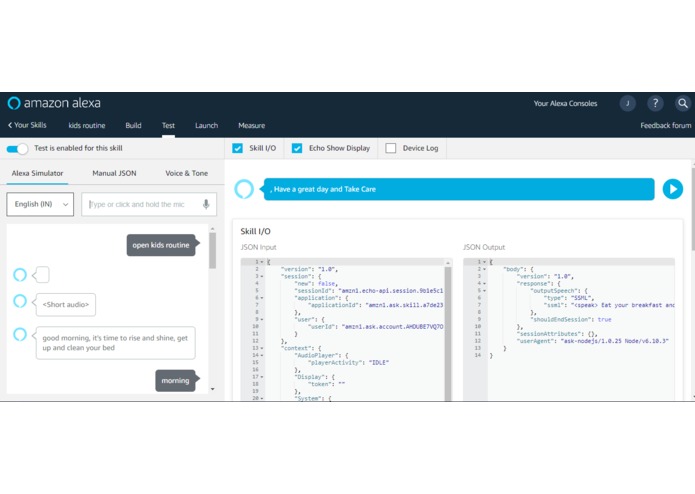
Task: Uncheck the Echo Show Display checkbox
Action: click(297, 148)
